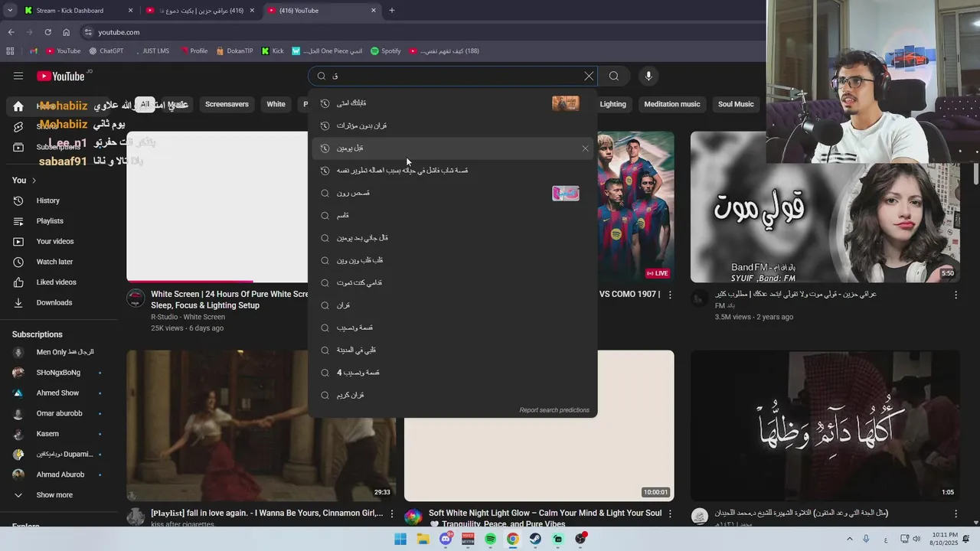This screenshot has height=551, width=980.
Task: Open the Spotify bookmark
Action: pos(386,51)
